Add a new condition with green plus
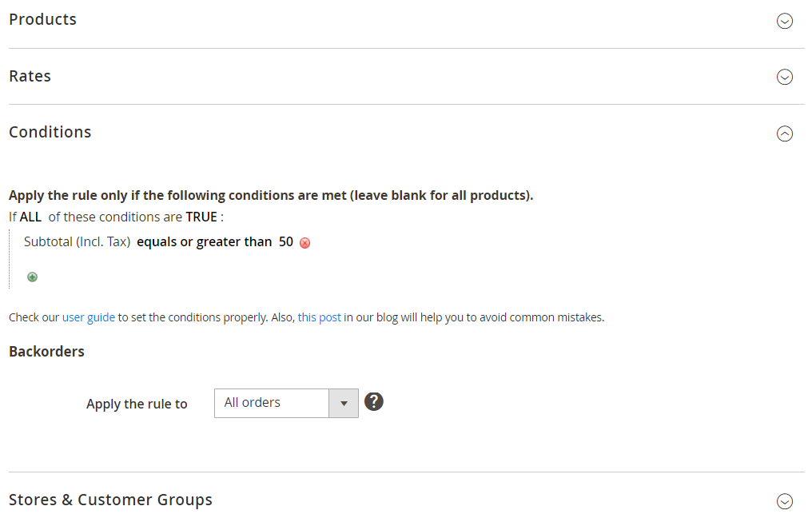 pos(32,277)
